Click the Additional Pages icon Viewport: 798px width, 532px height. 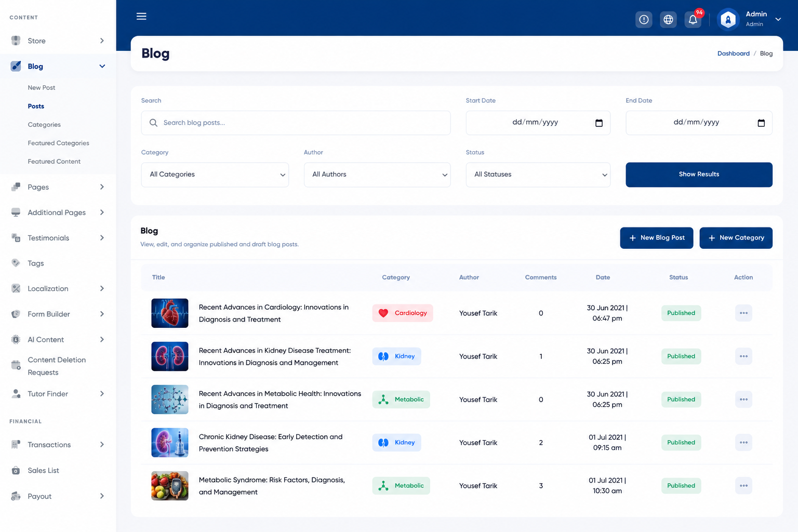[16, 212]
